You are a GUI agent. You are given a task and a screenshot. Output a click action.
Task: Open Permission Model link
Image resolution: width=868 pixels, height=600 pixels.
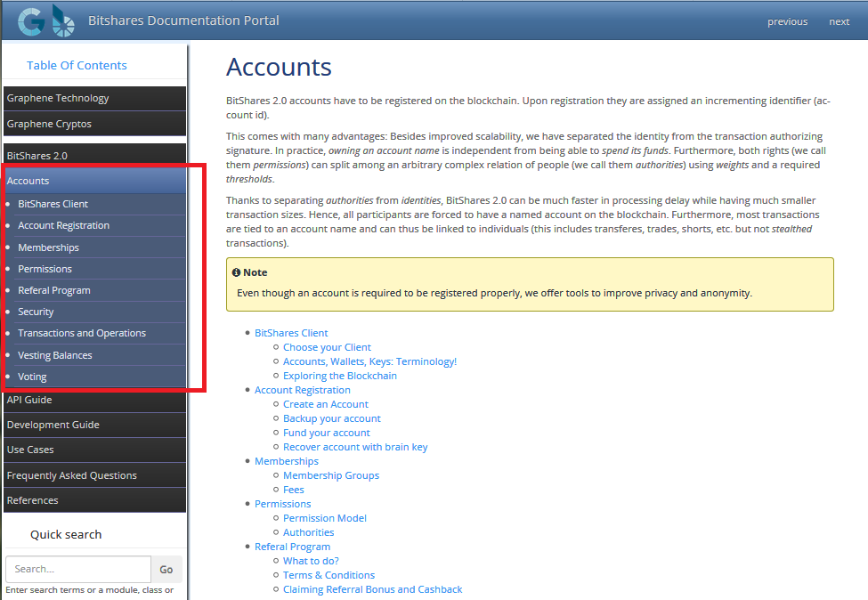click(325, 519)
